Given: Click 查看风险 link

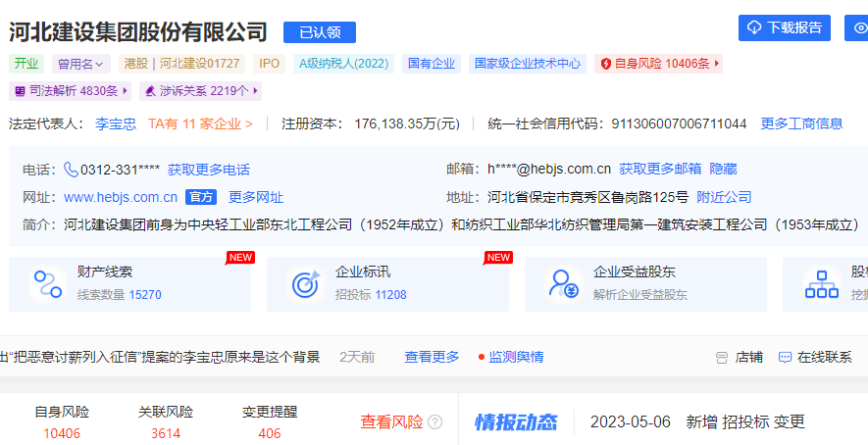Looking at the screenshot, I should tap(392, 422).
